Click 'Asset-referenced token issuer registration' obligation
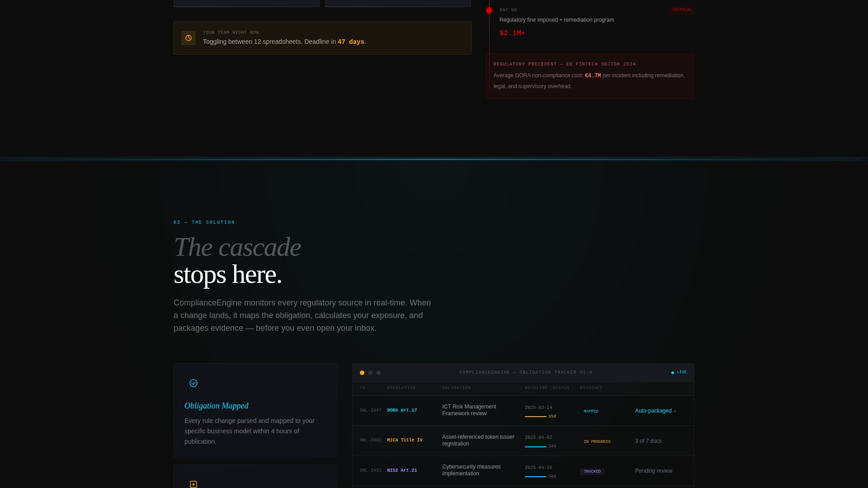Viewport: 868px width, 488px height. pyautogui.click(x=478, y=441)
